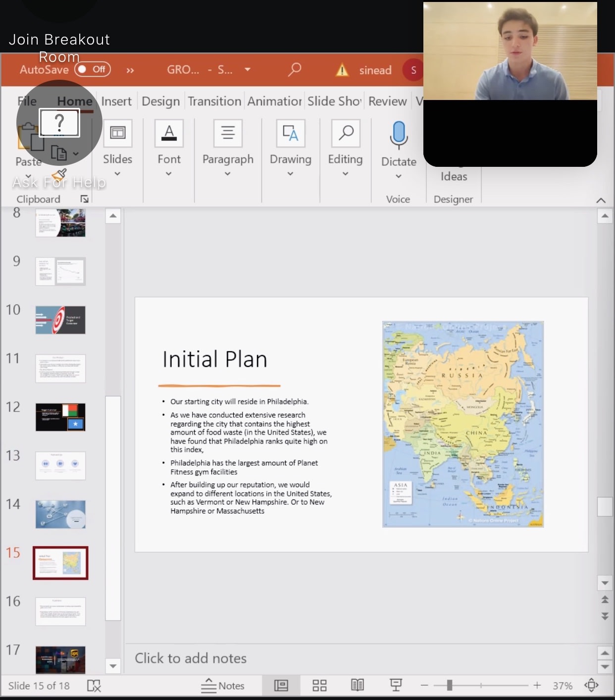Click the Copy icon in Clipboard group

click(58, 153)
